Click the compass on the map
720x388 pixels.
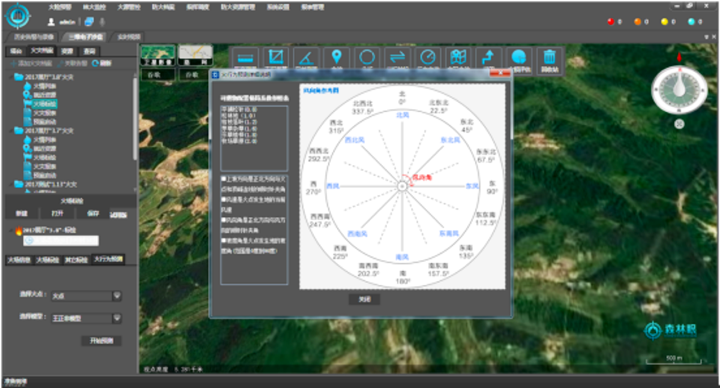pos(679,90)
